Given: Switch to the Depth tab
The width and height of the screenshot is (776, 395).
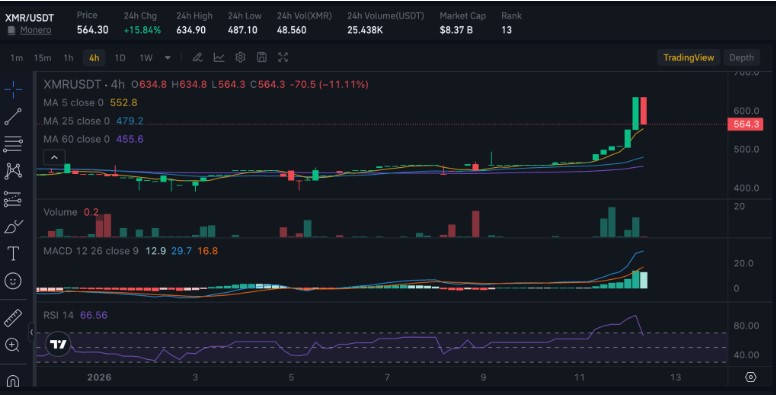Looking at the screenshot, I should click(x=741, y=58).
